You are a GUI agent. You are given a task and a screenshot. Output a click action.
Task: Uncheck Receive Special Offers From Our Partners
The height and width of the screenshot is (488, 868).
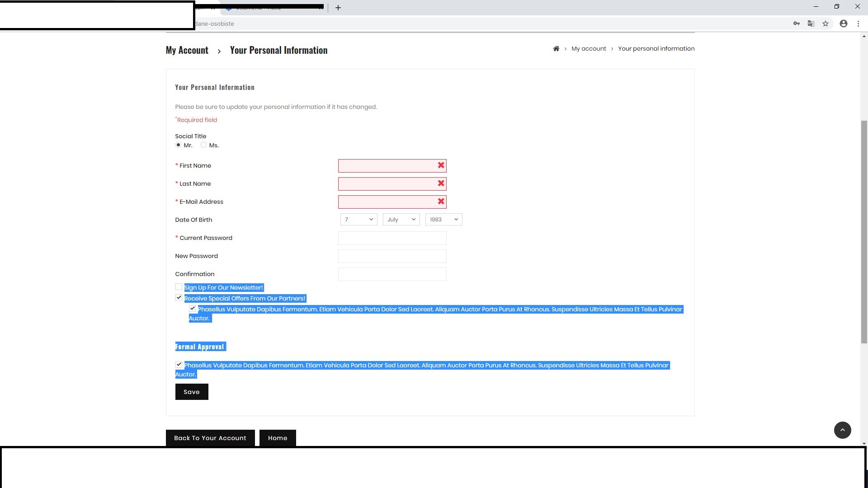tap(179, 298)
